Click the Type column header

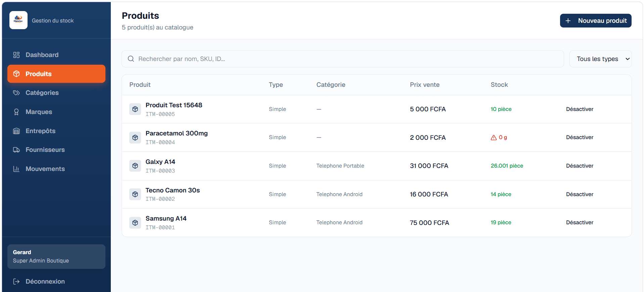tap(276, 85)
